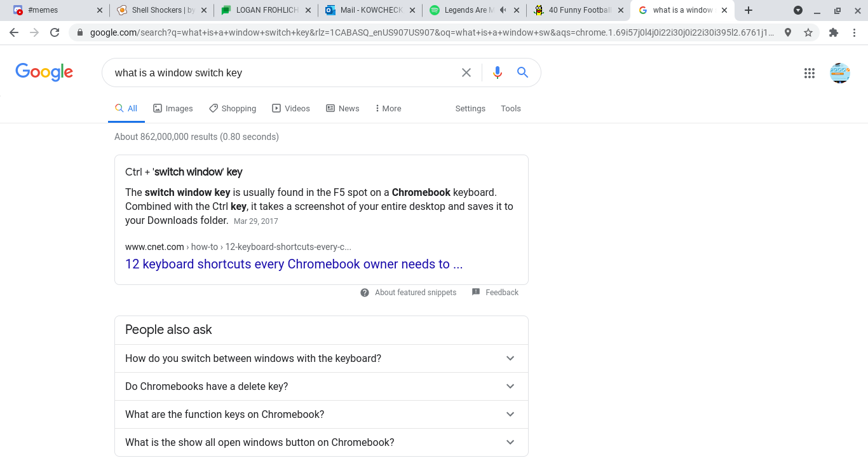Mute audio on the Legends Are Made tab

[503, 10]
